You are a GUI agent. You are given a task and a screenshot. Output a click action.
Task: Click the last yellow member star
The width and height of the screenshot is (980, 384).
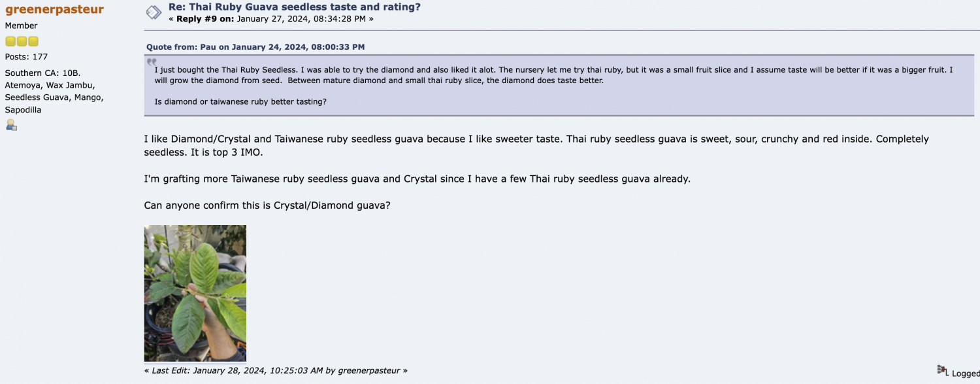[x=33, y=41]
